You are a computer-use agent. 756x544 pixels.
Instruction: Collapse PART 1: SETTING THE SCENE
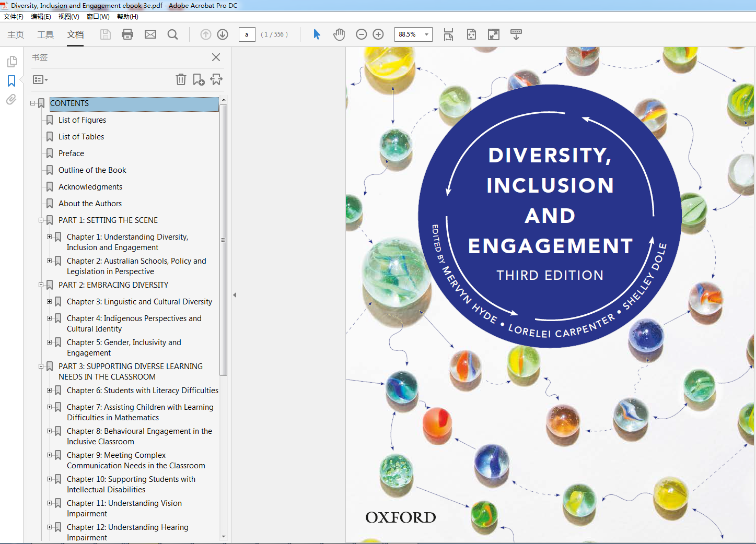tap(41, 220)
